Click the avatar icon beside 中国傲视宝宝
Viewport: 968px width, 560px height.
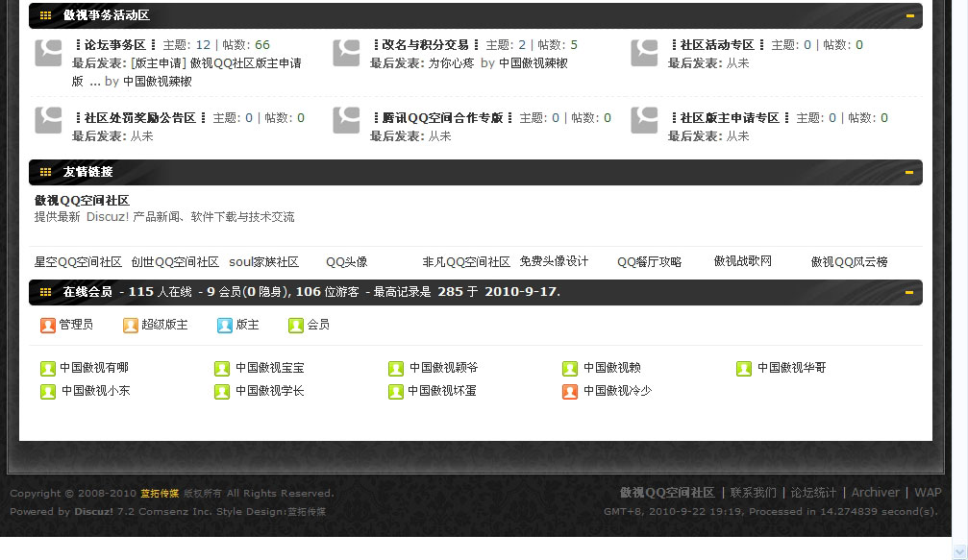pyautogui.click(x=222, y=369)
